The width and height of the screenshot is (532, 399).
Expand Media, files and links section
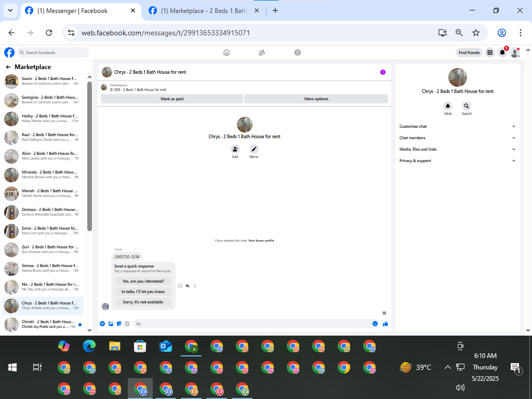(x=457, y=149)
